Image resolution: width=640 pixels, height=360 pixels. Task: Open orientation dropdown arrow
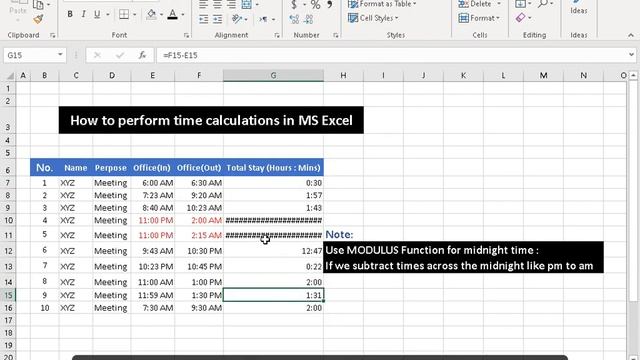coord(246,19)
